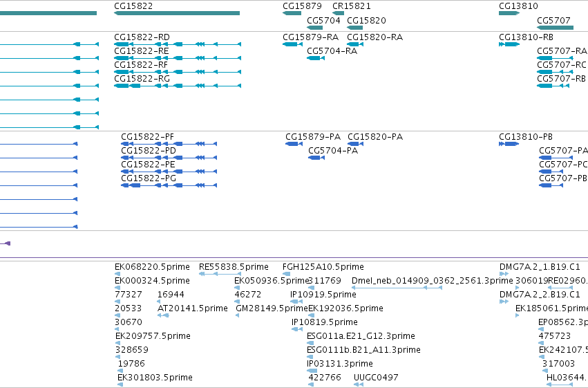Select transcript CG15822-RF
588x388 pixels.
(x=178, y=72)
